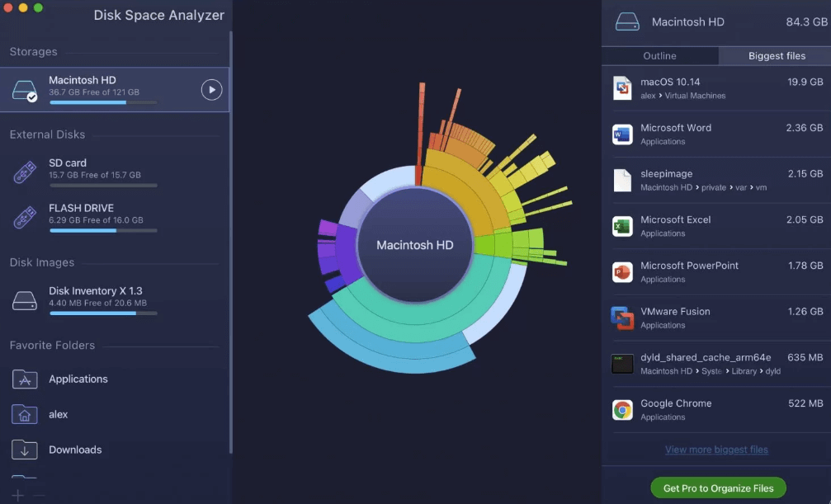This screenshot has width=831, height=504.
Task: Select the VMware Fusion icon
Action: point(621,318)
